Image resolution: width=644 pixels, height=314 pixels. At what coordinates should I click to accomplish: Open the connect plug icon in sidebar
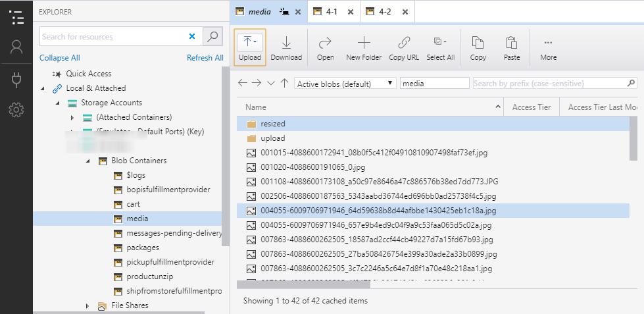pos(16,80)
